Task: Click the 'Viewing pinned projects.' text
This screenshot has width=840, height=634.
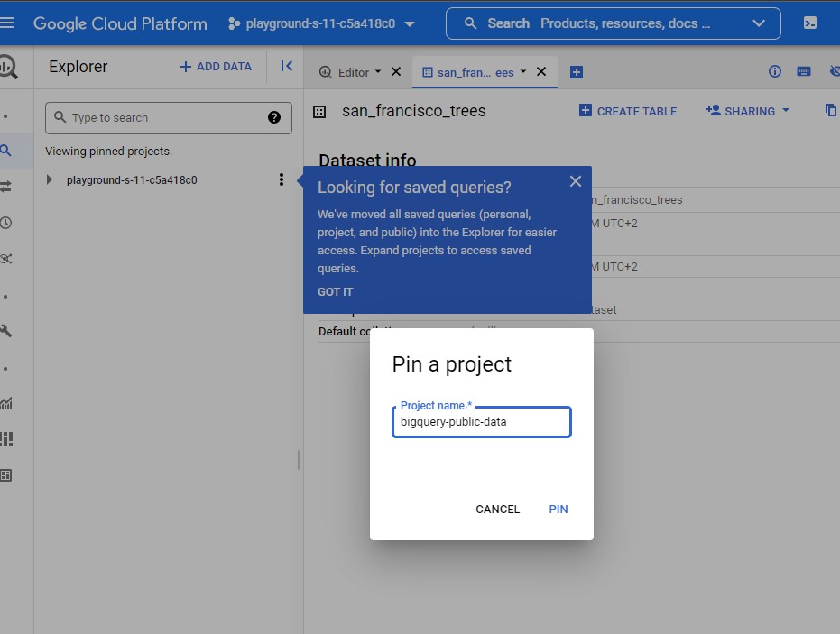Action: click(109, 152)
